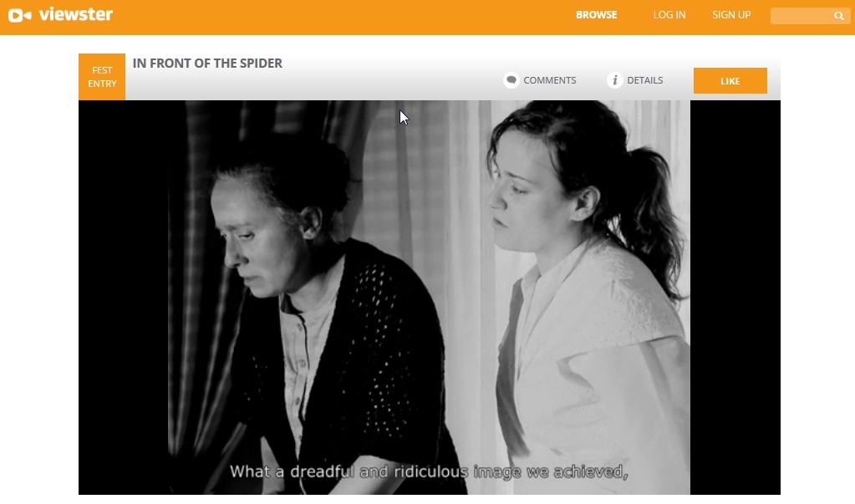Click the Viewster camera logo icon
This screenshot has width=855, height=504.
point(19,15)
